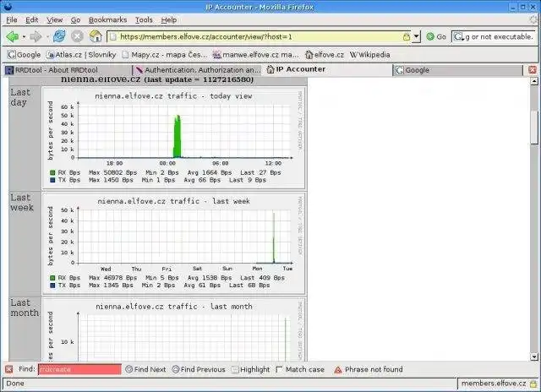Click the green RX Bps swatch in last week
The height and width of the screenshot is (392, 541).
pyautogui.click(x=52, y=278)
